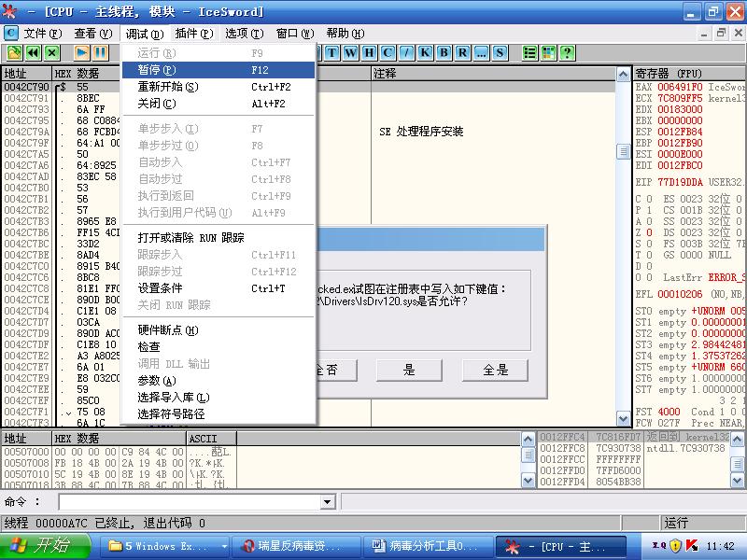Click the 全否 dialog button
The height and width of the screenshot is (560, 747).
coord(336,370)
